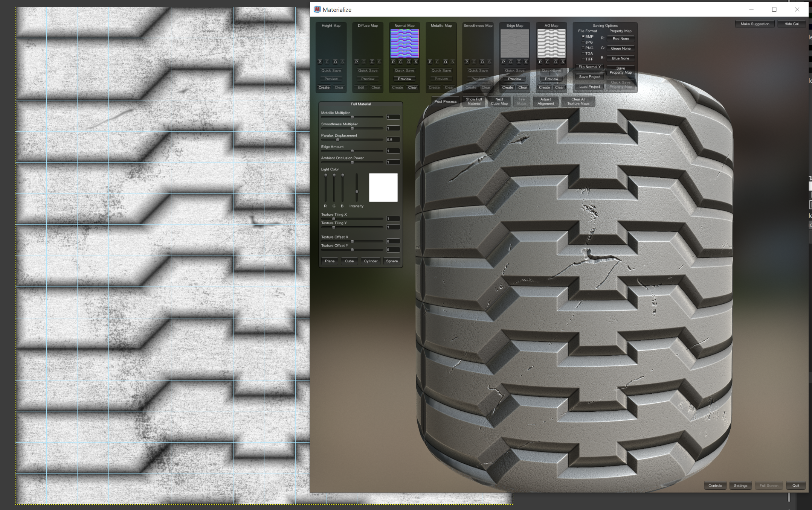812x510 pixels.
Task: Open the Red None property map dropdown
Action: [x=620, y=39]
